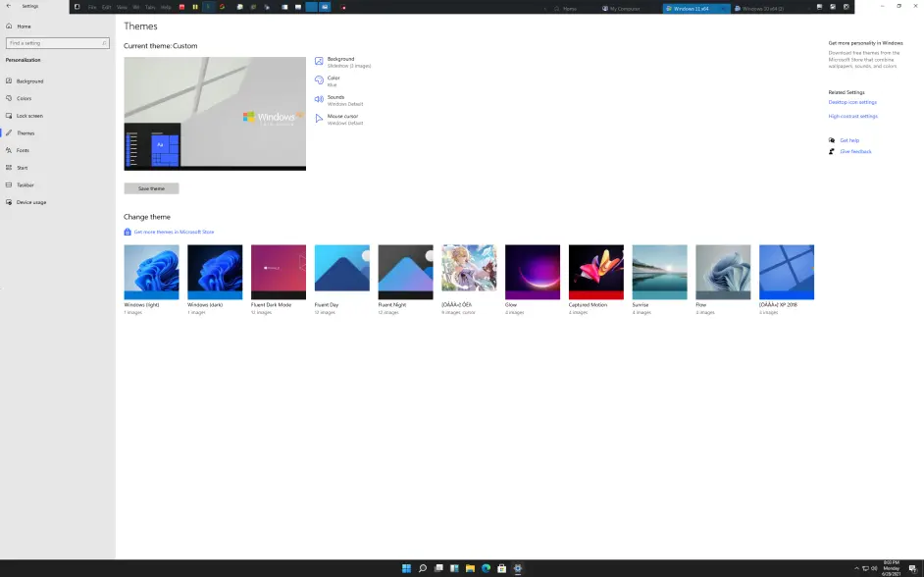The width and height of the screenshot is (924, 577).
Task: Click the red power icon in VMware toolbar
Action: tap(181, 7)
